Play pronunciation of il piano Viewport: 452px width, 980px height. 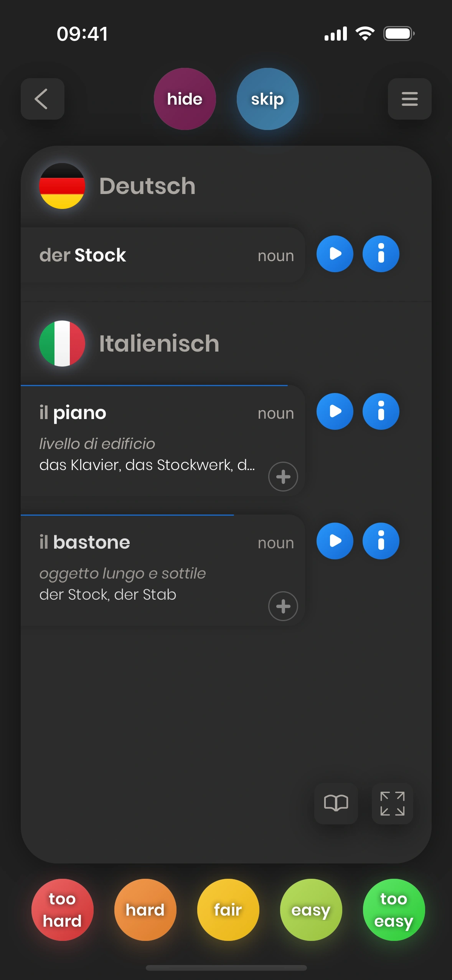click(335, 411)
